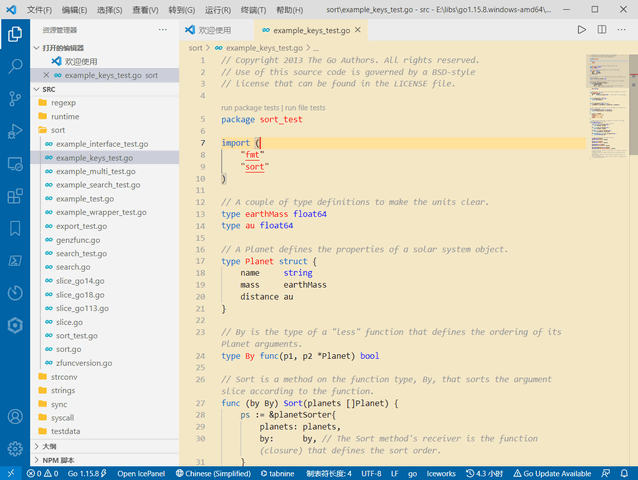Image resolution: width=638 pixels, height=480 pixels.
Task: Click go language mode in status bar
Action: point(413,473)
